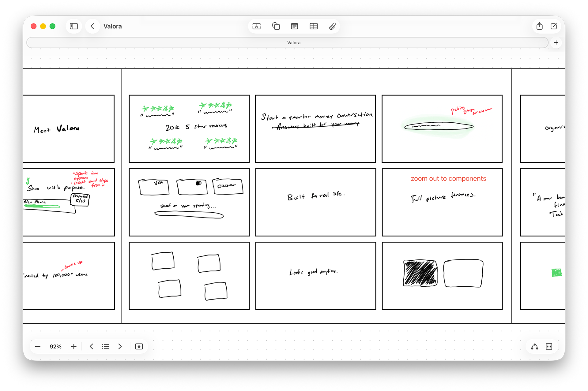
Task: Open the 92% zoom level menu
Action: (x=56, y=346)
